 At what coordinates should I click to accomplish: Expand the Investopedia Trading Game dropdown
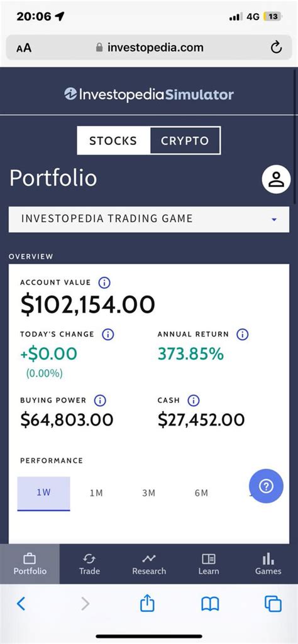click(x=149, y=219)
